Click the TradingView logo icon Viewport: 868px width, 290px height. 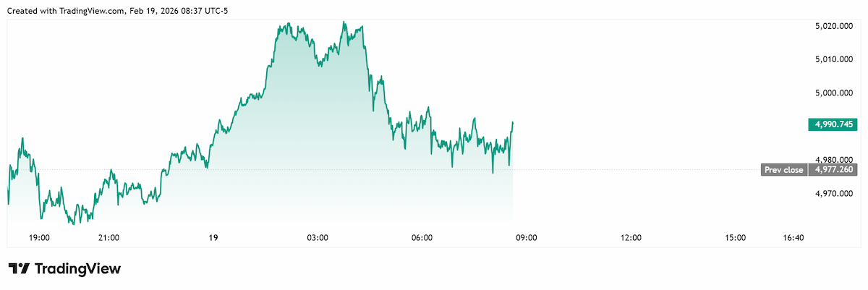[19, 269]
